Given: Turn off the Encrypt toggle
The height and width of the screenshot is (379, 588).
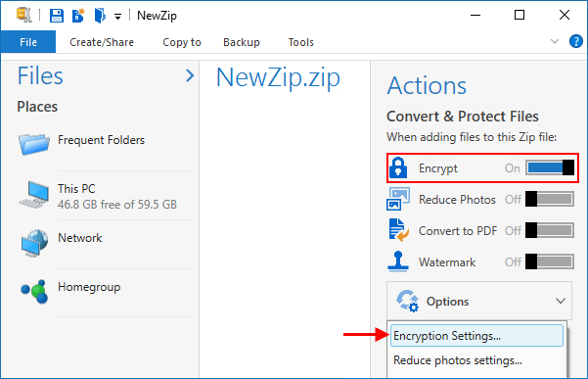Looking at the screenshot, I should pos(550,167).
